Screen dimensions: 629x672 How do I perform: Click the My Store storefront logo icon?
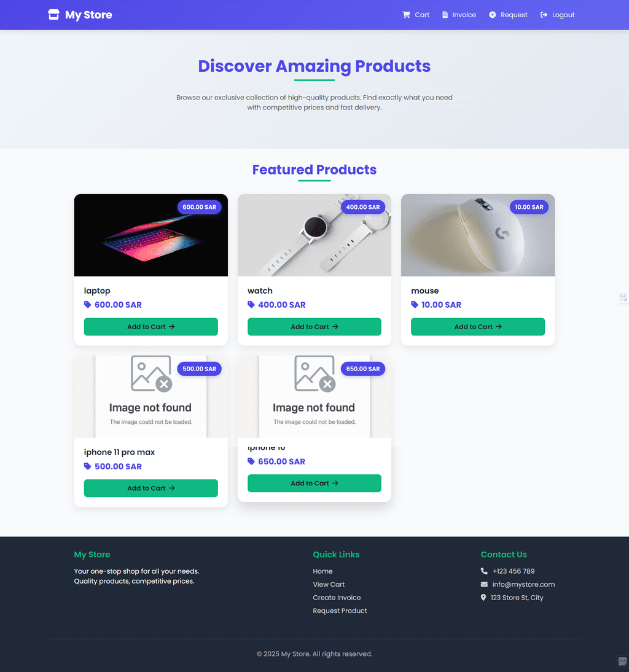pos(53,15)
